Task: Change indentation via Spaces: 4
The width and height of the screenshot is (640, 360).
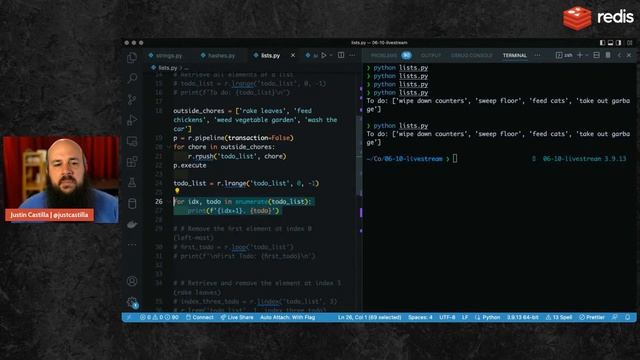Action: 420,317
